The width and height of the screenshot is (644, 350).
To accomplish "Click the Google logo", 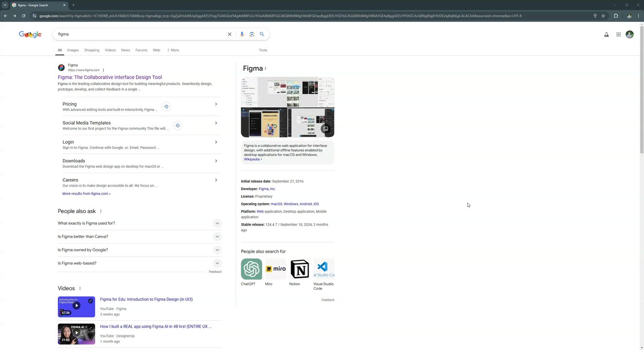I will point(30,34).
